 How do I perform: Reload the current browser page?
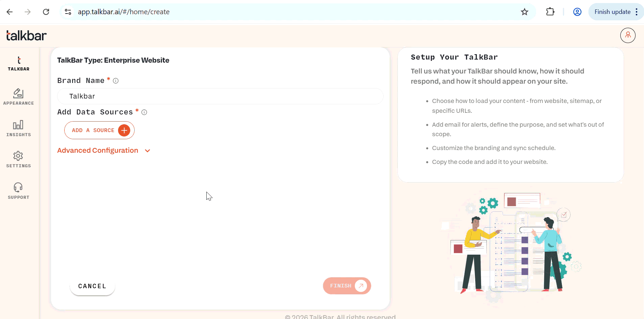(46, 12)
